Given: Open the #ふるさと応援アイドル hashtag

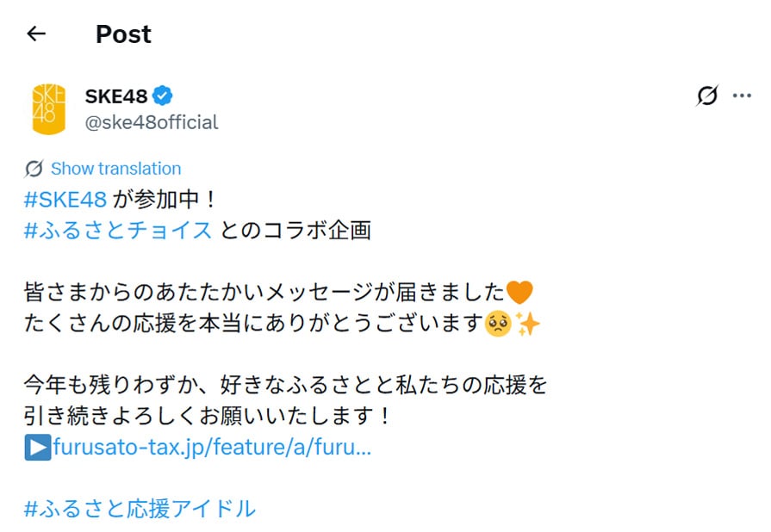Looking at the screenshot, I should click(x=140, y=509).
